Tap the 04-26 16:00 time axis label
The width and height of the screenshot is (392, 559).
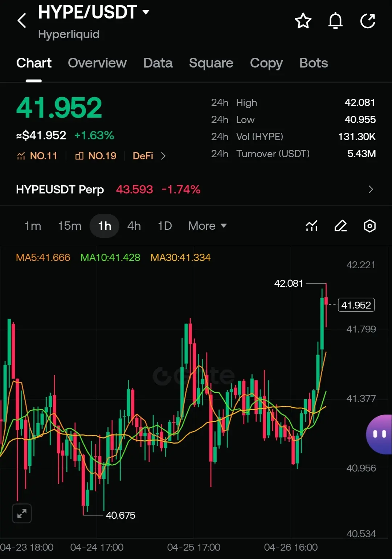(291, 547)
